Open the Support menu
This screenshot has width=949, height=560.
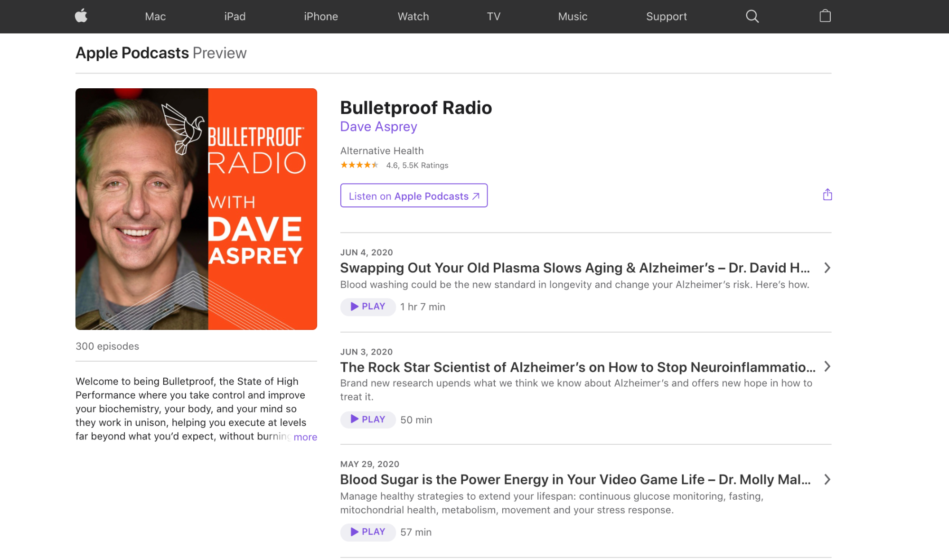[667, 16]
